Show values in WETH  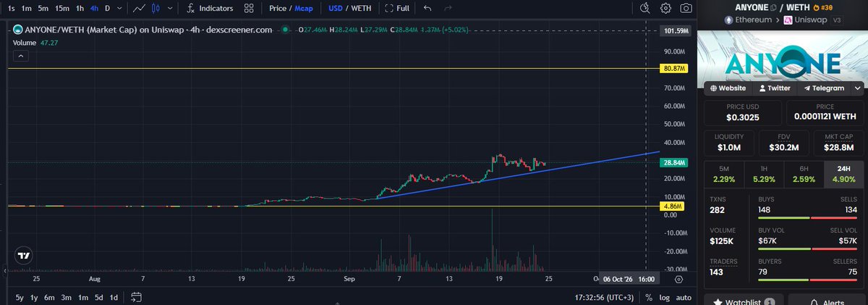(x=359, y=8)
